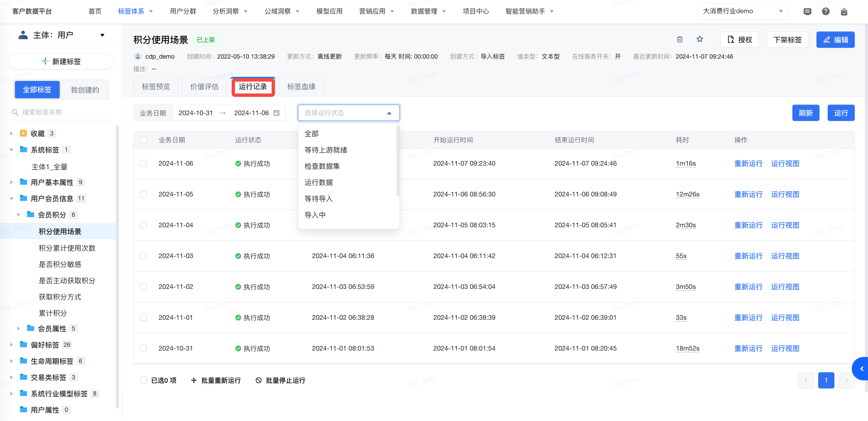Check the 2024-10-31 row checkbox
This screenshot has width=868, height=421.
(x=143, y=349)
